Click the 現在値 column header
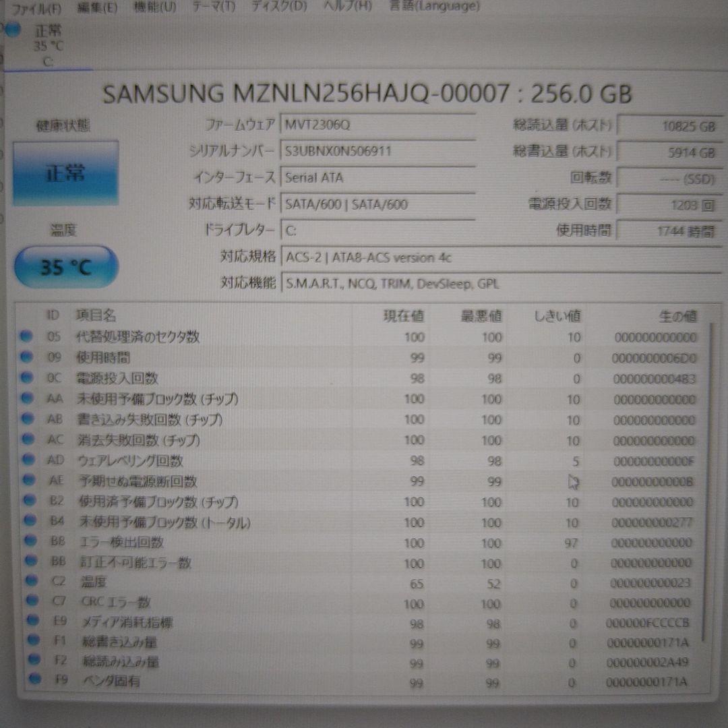Image resolution: width=728 pixels, height=728 pixels. (404, 316)
